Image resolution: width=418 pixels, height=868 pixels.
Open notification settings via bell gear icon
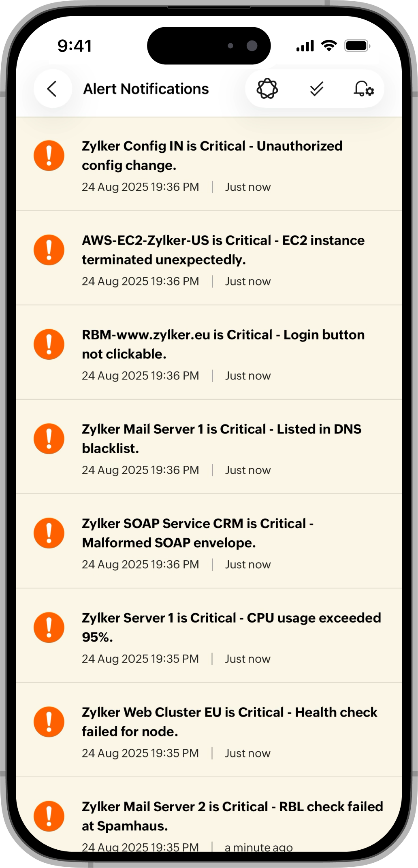pyautogui.click(x=363, y=88)
